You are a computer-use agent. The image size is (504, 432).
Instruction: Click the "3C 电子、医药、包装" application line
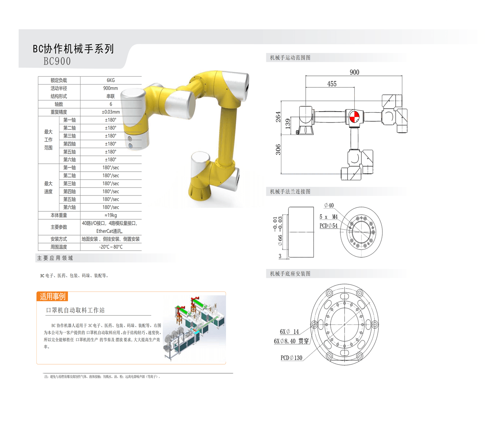(x=74, y=275)
